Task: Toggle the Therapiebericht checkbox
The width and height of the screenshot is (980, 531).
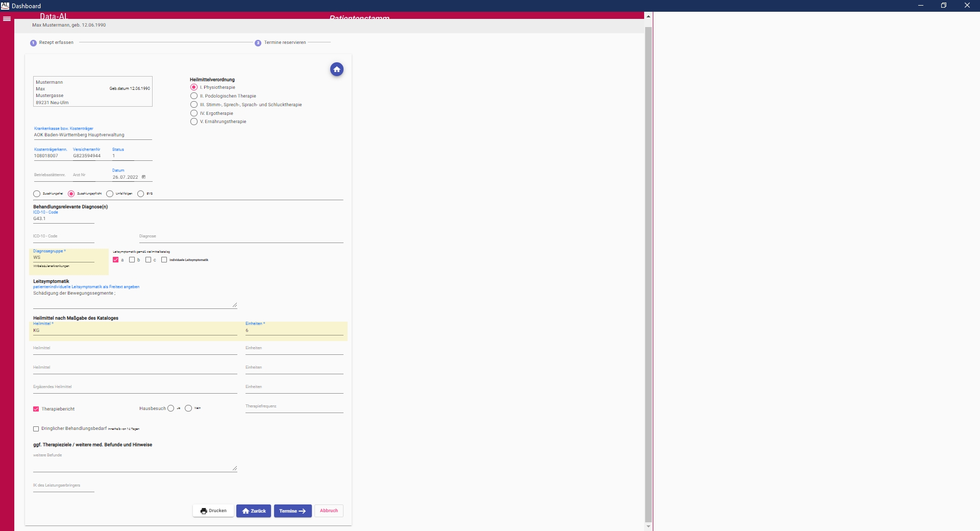Action: 36,409
